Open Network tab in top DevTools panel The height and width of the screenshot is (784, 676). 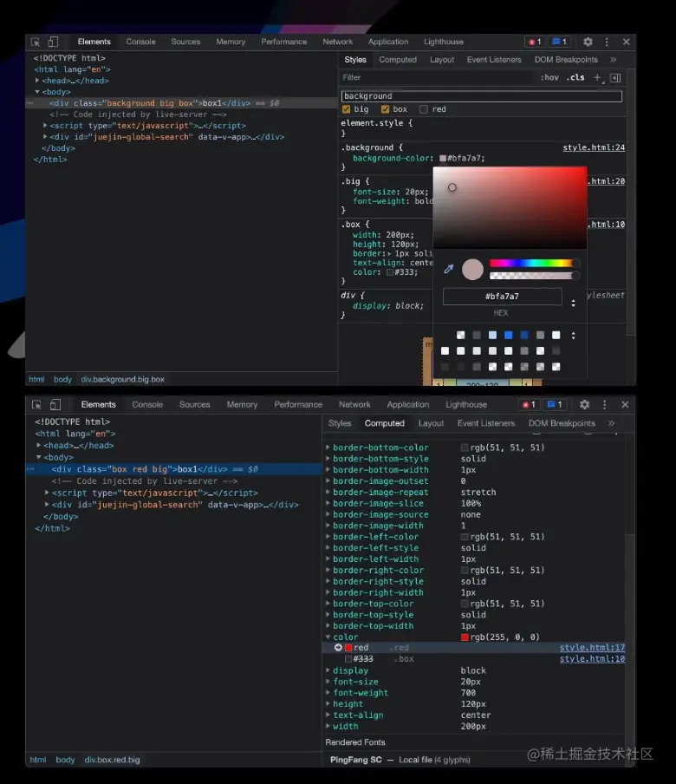point(337,42)
